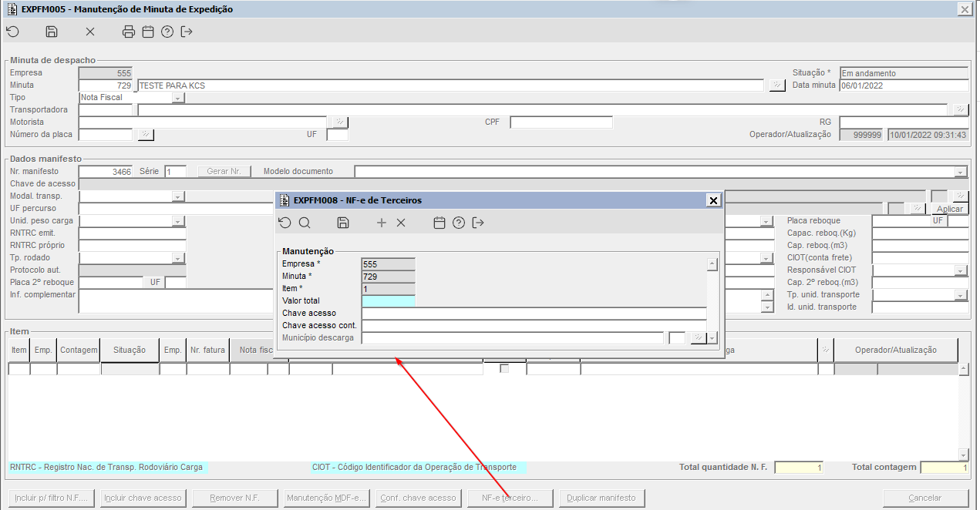Image resolution: width=980 pixels, height=510 pixels.
Task: Click the search magnifier in the NF-e de Terceiros toolbar
Action: click(x=305, y=223)
